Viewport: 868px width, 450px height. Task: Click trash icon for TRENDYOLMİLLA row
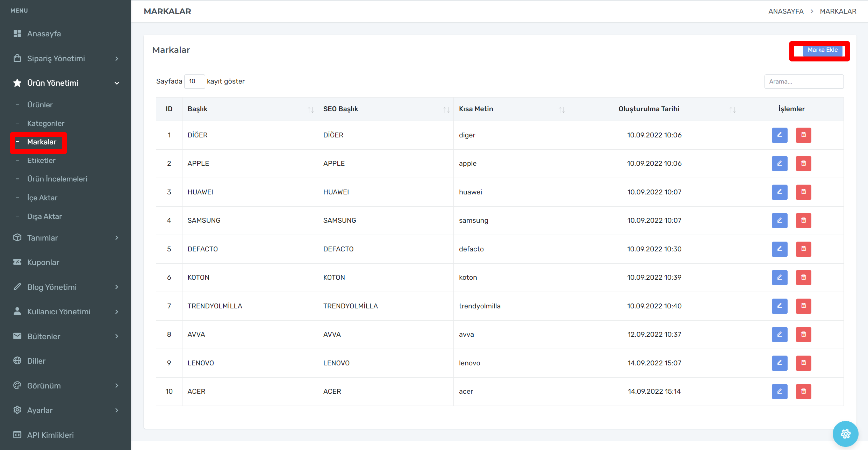click(803, 306)
